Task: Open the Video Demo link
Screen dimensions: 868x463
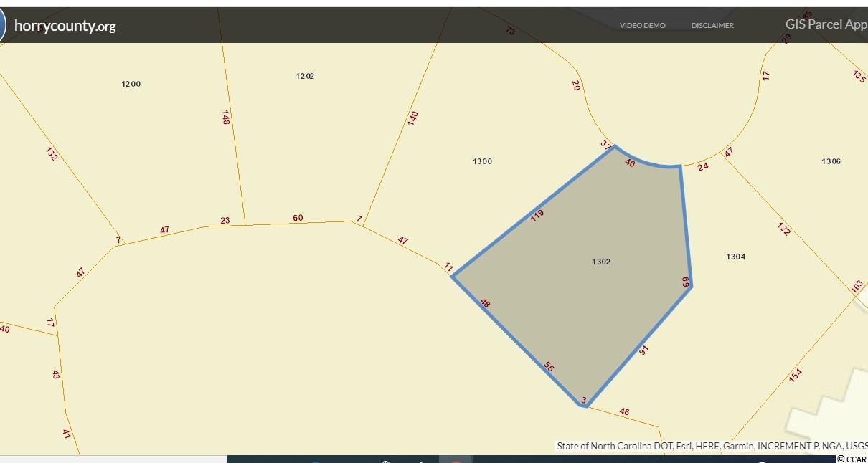Action: click(x=642, y=26)
